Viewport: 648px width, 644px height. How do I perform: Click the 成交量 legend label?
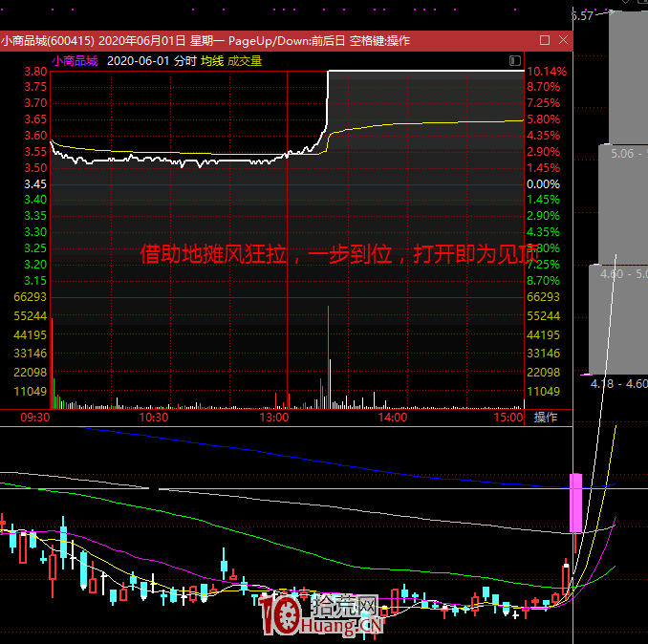coord(245,61)
